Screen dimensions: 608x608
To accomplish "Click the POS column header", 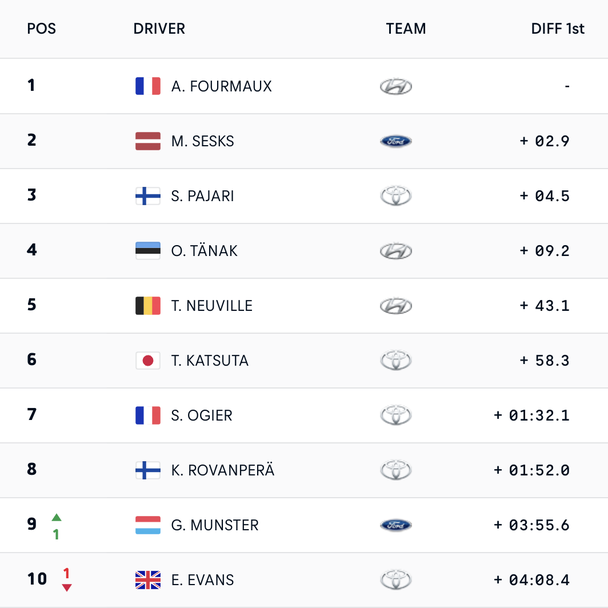I will click(x=41, y=29).
